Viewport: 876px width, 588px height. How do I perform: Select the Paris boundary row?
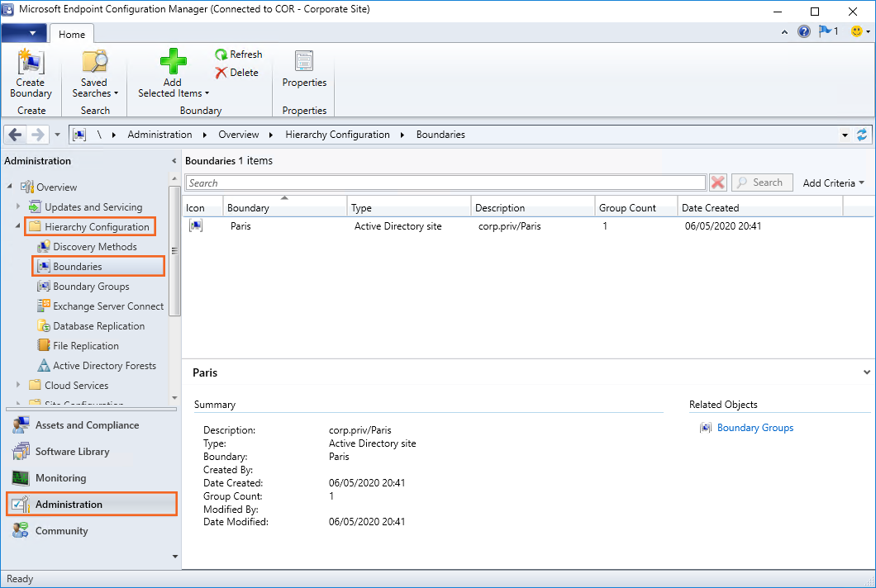(x=241, y=226)
